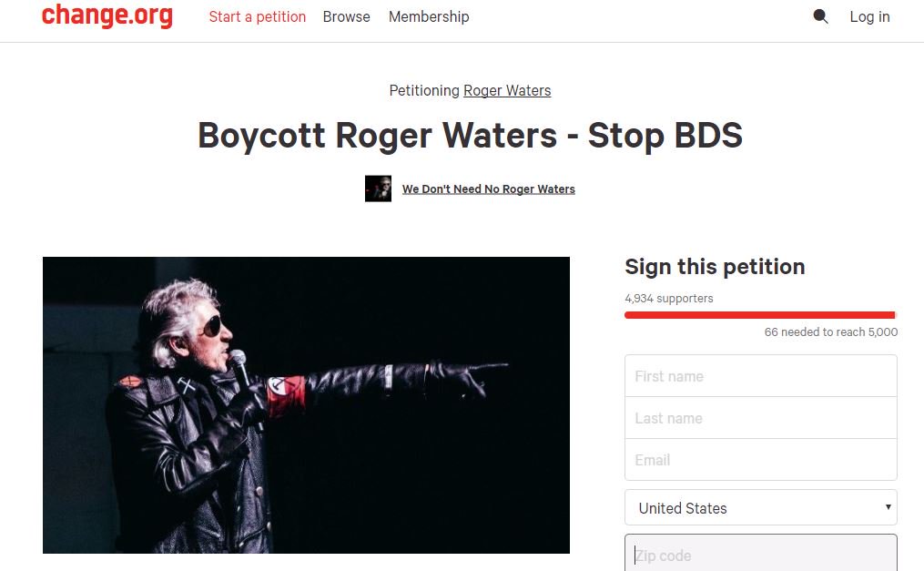This screenshot has width=924, height=571.
Task: Open the Membership page
Action: (429, 16)
